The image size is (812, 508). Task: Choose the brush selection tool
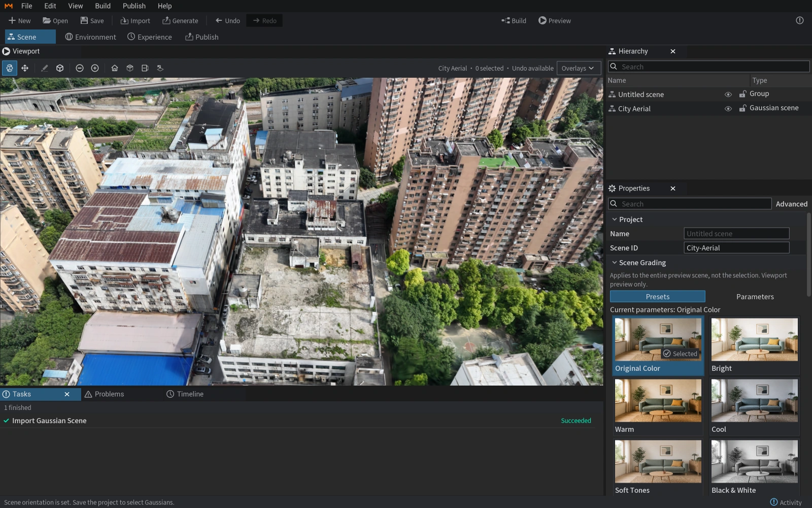click(45, 68)
